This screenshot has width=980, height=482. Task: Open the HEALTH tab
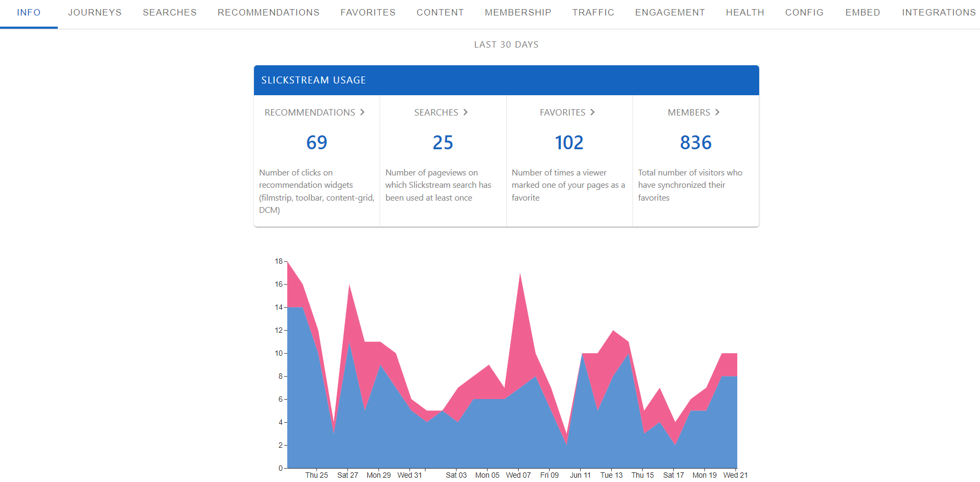click(x=745, y=12)
